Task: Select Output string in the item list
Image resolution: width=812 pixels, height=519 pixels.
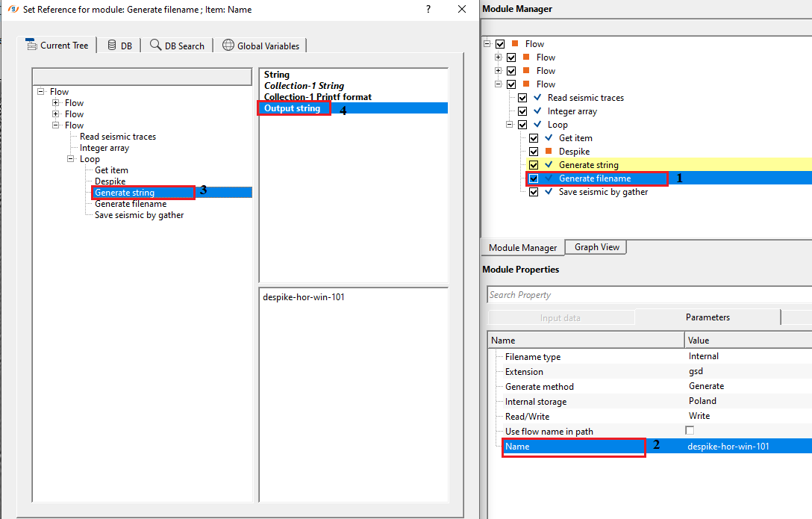Action: (292, 108)
